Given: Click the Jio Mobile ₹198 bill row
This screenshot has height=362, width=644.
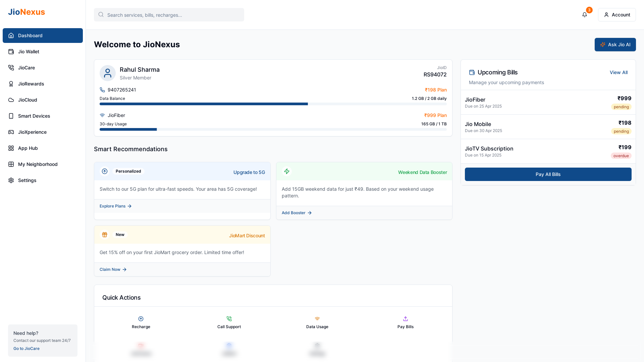Looking at the screenshot, I should pyautogui.click(x=548, y=127).
